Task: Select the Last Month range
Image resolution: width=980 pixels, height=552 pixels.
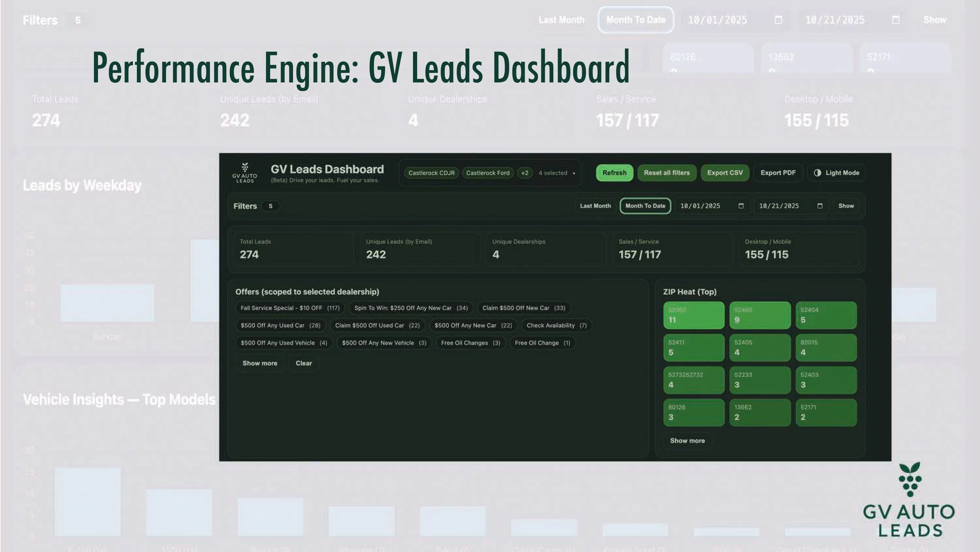Action: (595, 206)
